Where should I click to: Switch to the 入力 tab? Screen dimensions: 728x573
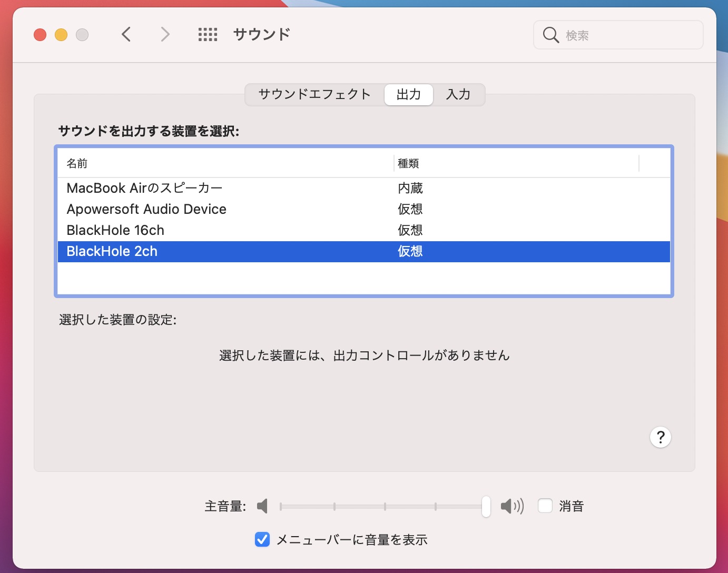coord(458,95)
